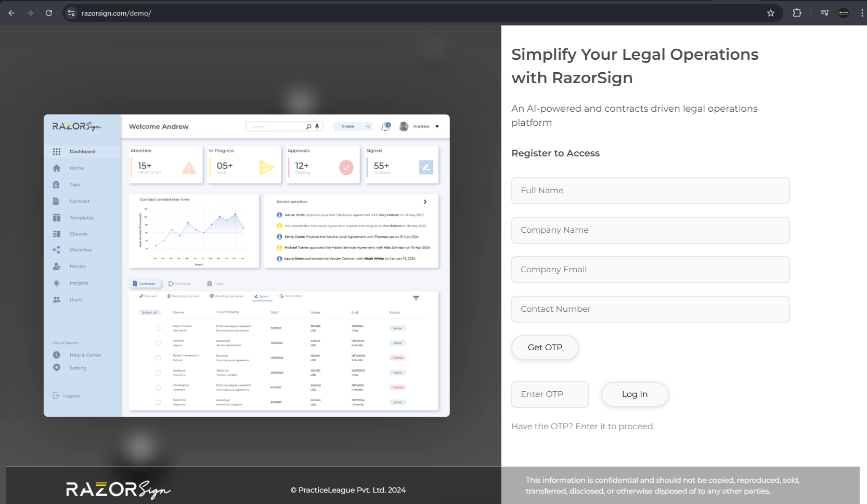Expand the dropdown arrow beside Create

click(368, 126)
